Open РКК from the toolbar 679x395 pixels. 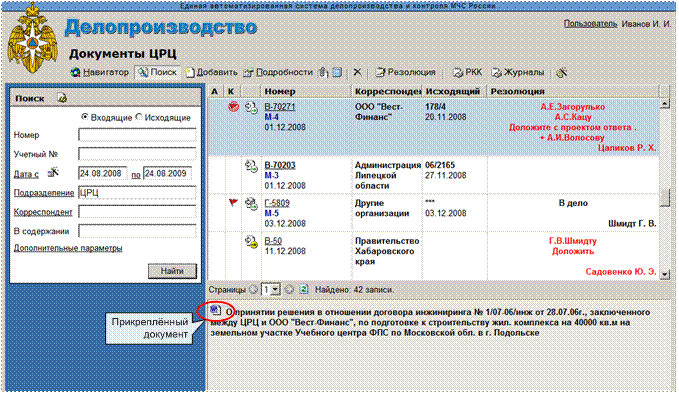tap(467, 72)
